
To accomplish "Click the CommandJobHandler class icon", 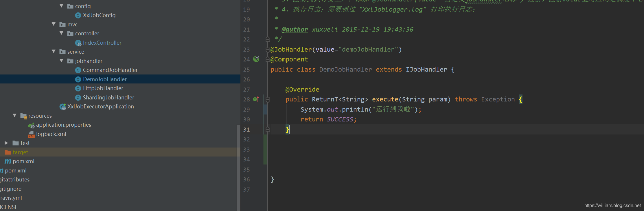I will coord(78,70).
